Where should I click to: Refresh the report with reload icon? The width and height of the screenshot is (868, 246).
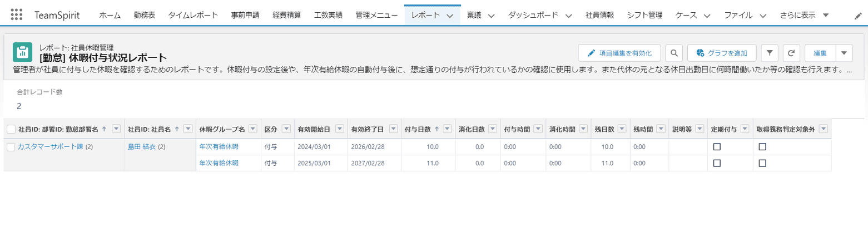791,53
